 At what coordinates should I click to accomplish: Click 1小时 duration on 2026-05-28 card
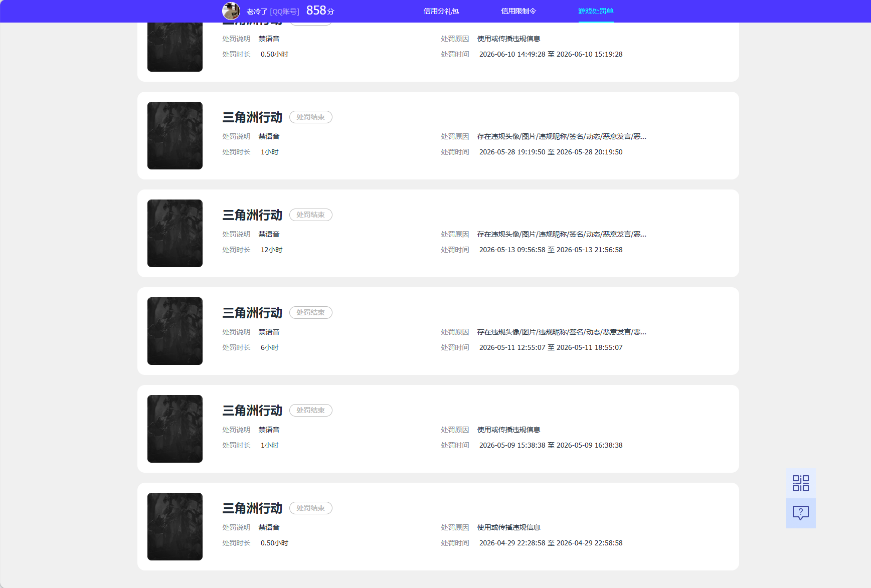coord(269,152)
